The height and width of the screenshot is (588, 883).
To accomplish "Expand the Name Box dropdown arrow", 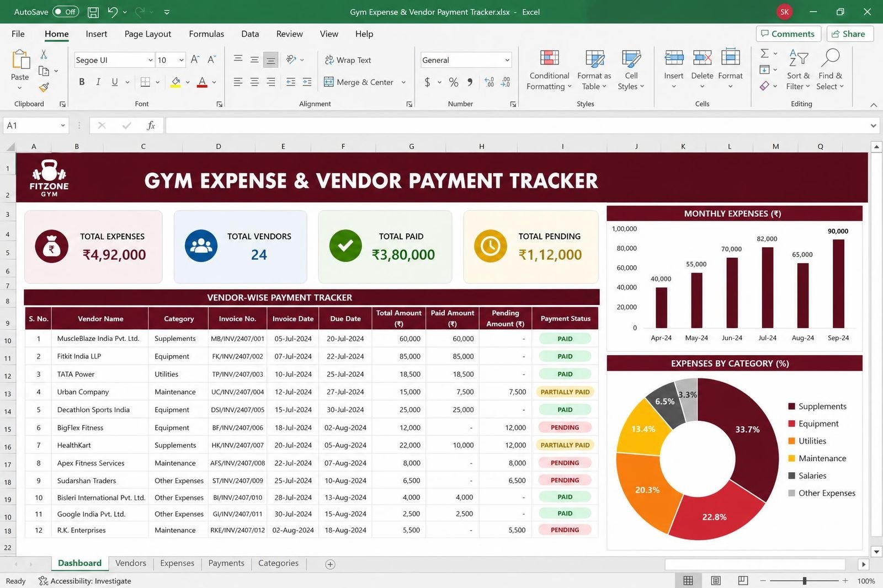I will [63, 126].
